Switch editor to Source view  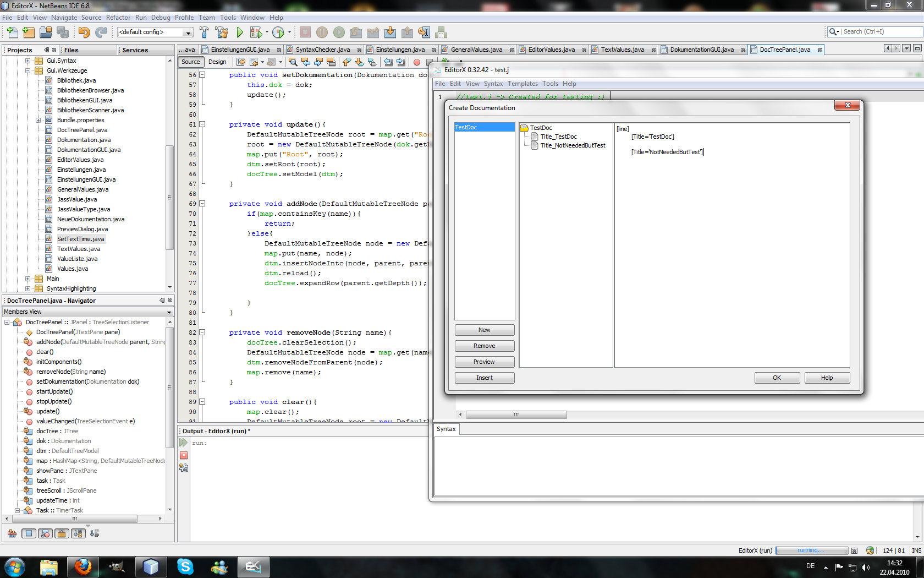click(191, 62)
